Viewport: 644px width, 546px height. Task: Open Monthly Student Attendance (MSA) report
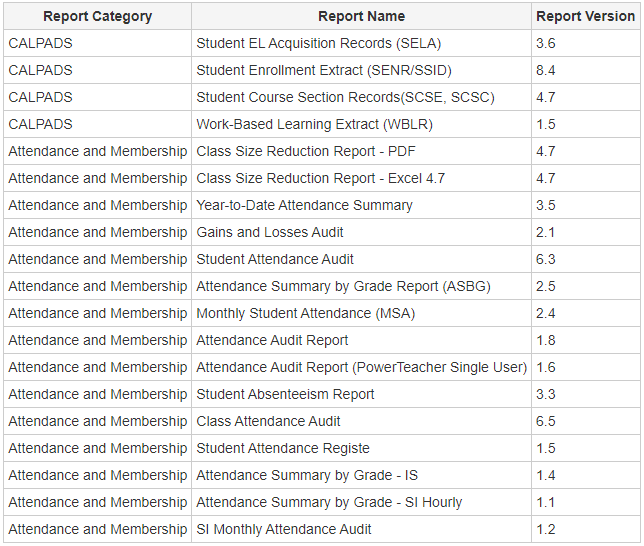point(305,313)
